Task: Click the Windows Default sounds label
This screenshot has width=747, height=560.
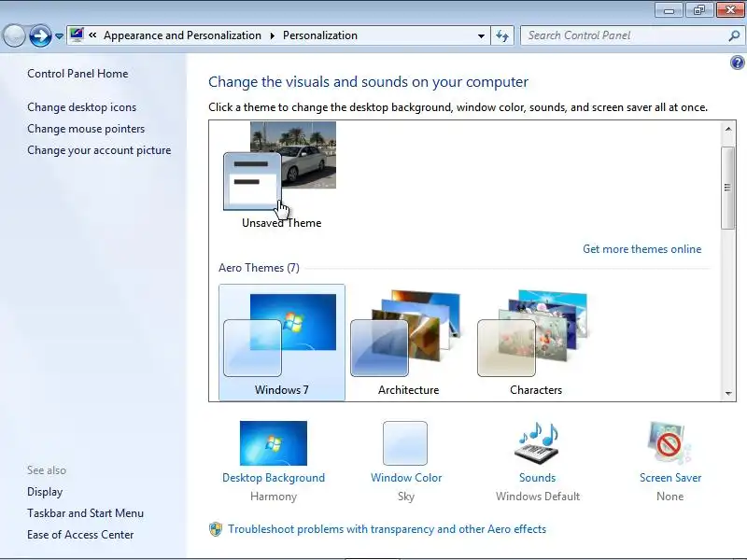Action: [538, 497]
